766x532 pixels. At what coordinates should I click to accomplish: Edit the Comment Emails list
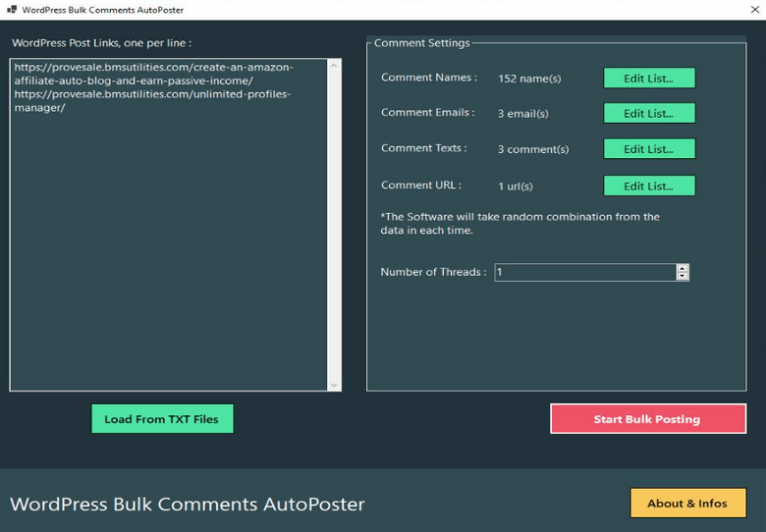coord(649,113)
